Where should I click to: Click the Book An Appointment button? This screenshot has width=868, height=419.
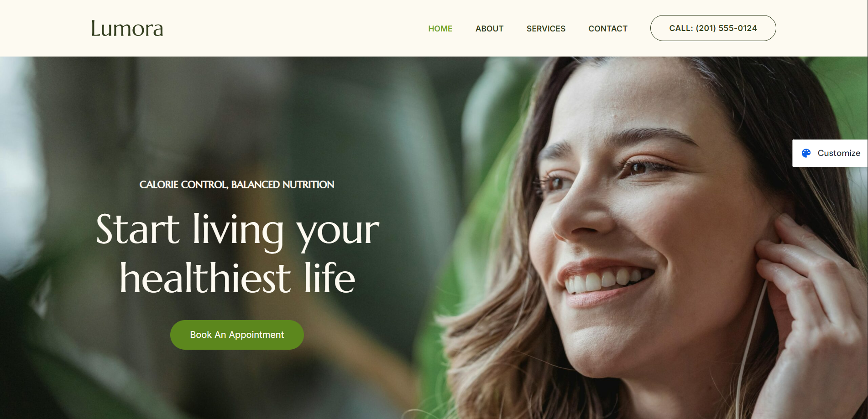(x=237, y=335)
